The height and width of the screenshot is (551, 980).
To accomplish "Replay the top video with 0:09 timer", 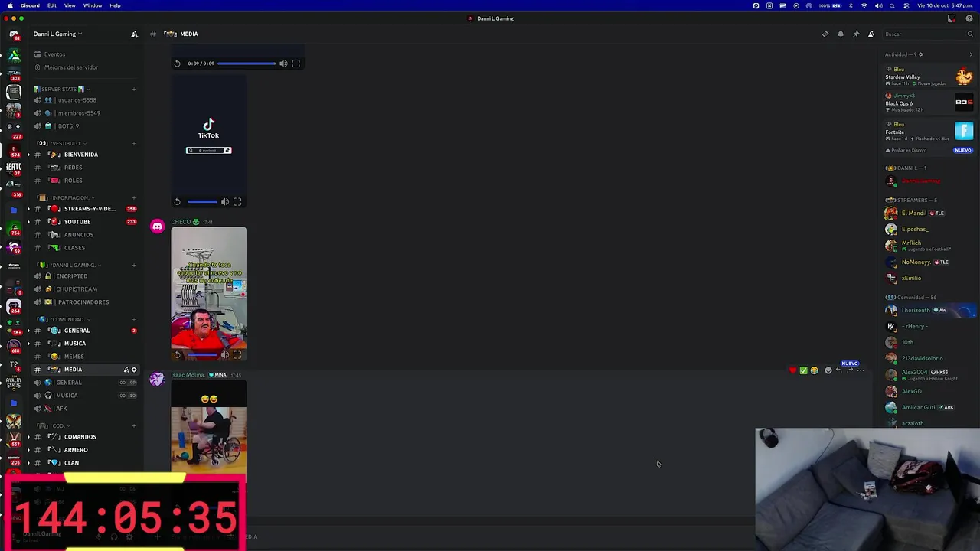I will pos(178,64).
